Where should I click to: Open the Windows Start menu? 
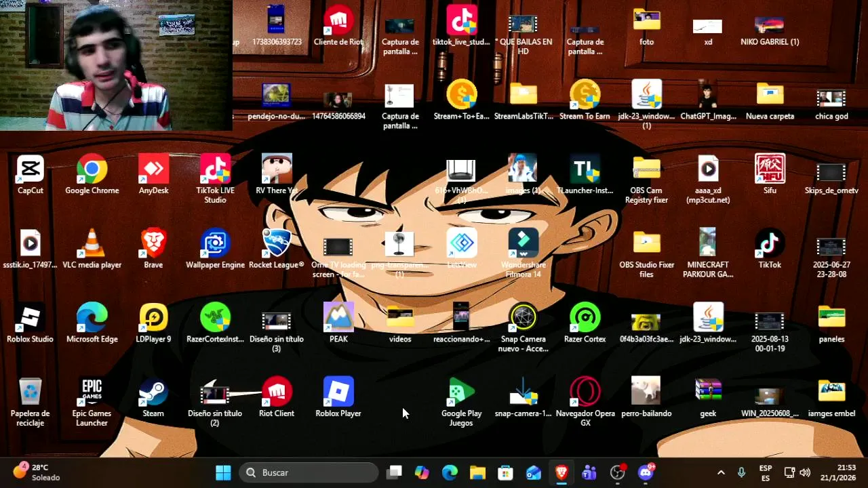tap(223, 472)
